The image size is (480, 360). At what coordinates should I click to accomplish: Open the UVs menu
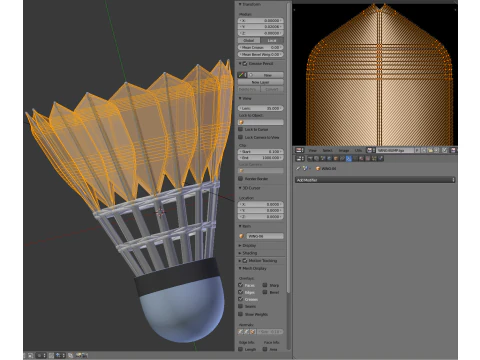click(358, 150)
